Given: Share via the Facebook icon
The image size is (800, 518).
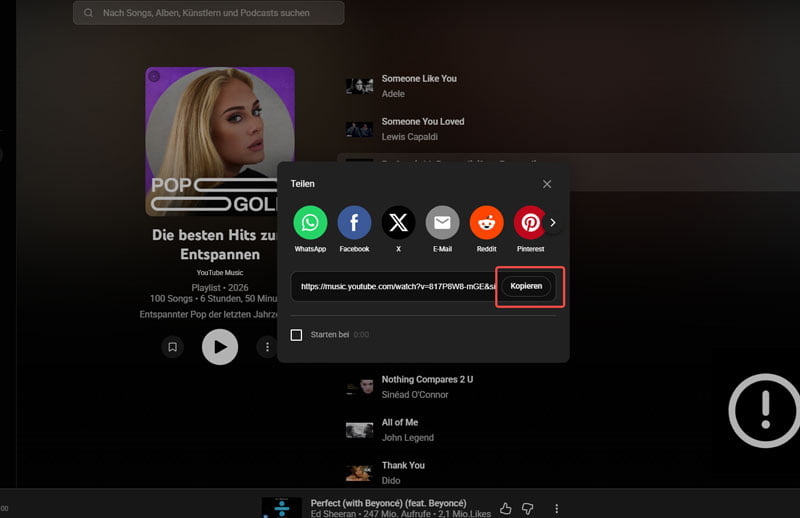Looking at the screenshot, I should pos(354,223).
